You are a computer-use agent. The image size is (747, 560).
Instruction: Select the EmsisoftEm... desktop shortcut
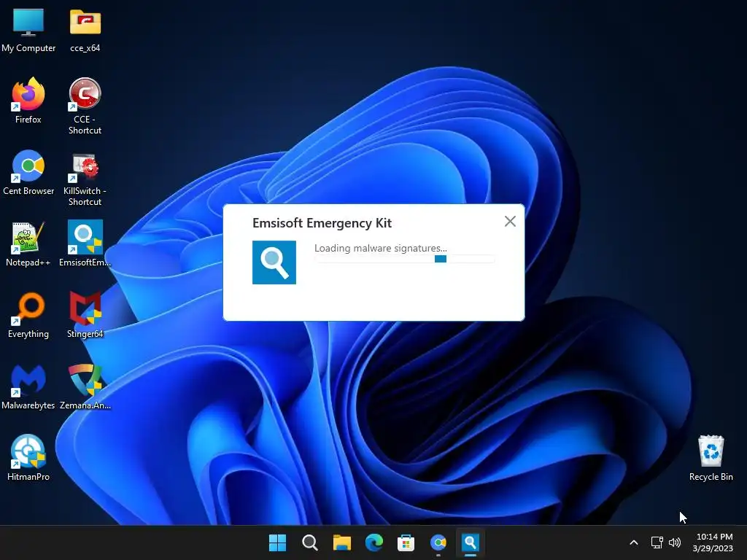pyautogui.click(x=85, y=244)
